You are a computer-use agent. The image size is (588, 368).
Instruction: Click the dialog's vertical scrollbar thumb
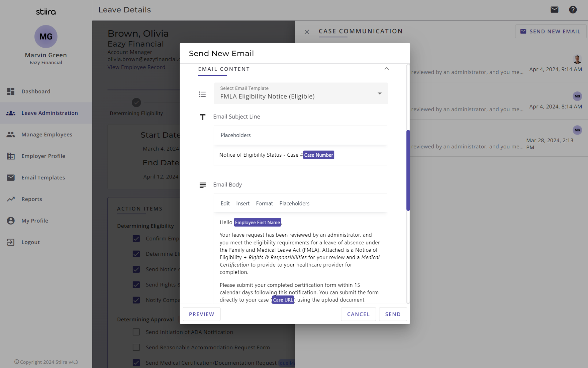click(408, 170)
